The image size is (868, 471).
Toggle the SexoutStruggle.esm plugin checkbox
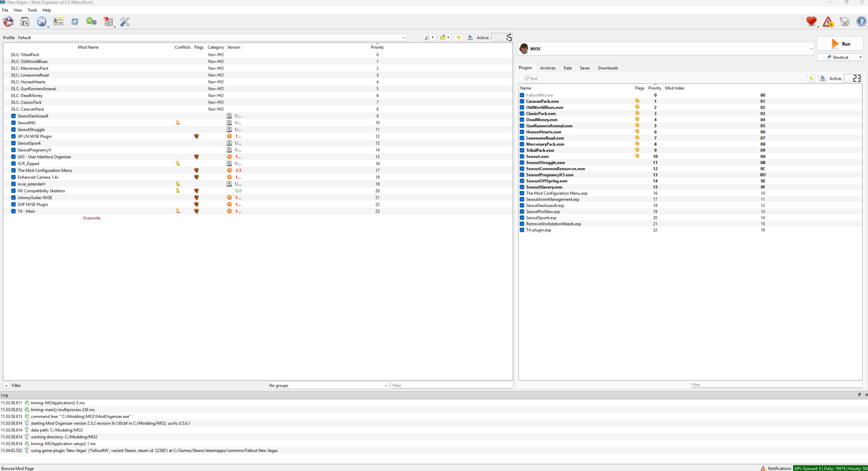click(x=522, y=162)
